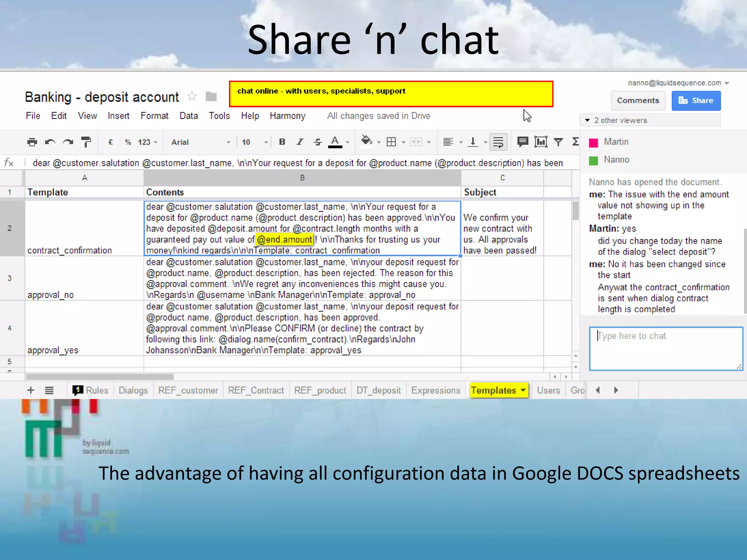Switch to the Rules sheet tab
This screenshot has height=560, width=747.
pos(91,390)
